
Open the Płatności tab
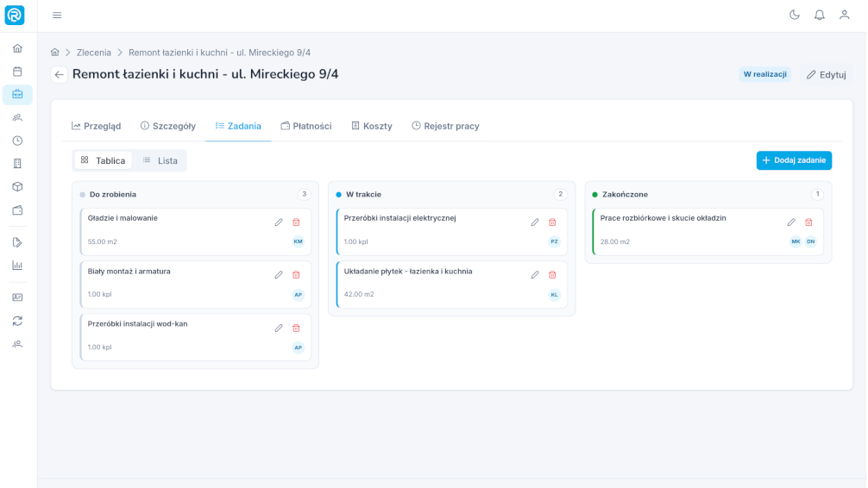[x=306, y=126]
